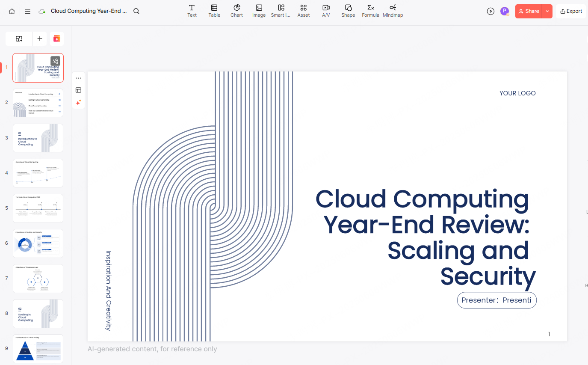Screen dimensions: 588x365
Task: Open the A/V media tool
Action: coord(326,11)
